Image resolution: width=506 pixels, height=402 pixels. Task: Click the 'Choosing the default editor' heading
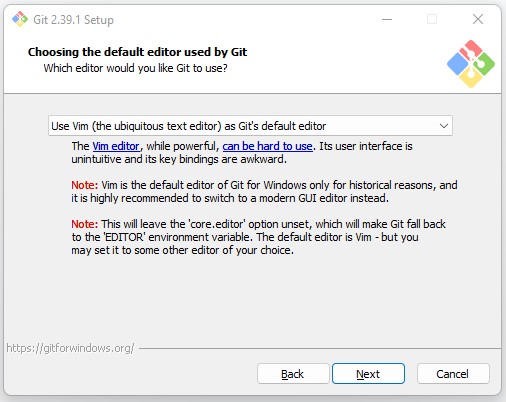137,52
